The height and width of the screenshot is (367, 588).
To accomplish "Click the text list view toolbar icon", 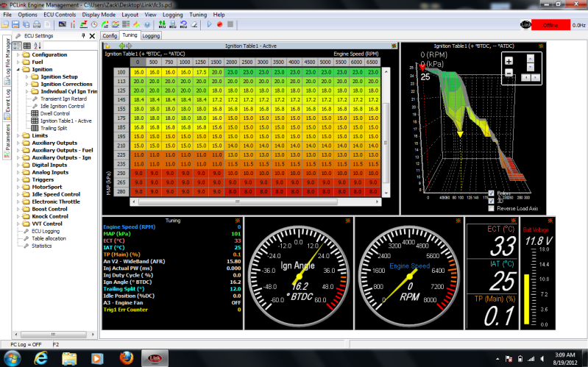I will tap(126, 25).
